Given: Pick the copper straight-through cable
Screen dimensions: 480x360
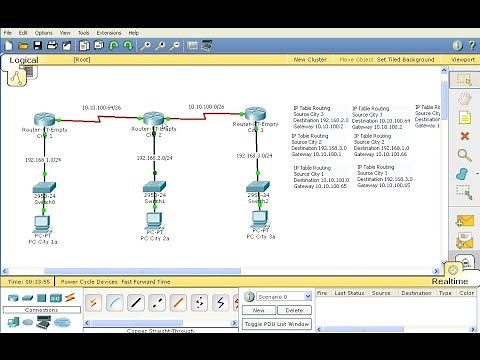Looking at the screenshot, I should (x=136, y=303).
